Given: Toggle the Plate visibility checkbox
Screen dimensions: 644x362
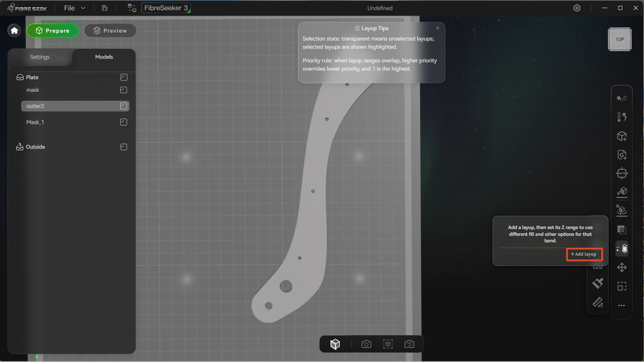Looking at the screenshot, I should (124, 77).
